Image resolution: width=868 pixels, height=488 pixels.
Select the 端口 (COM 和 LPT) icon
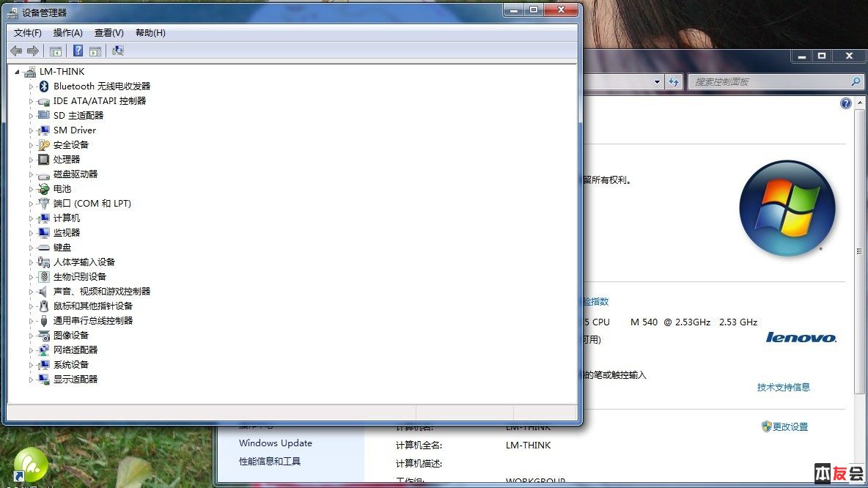click(x=44, y=204)
